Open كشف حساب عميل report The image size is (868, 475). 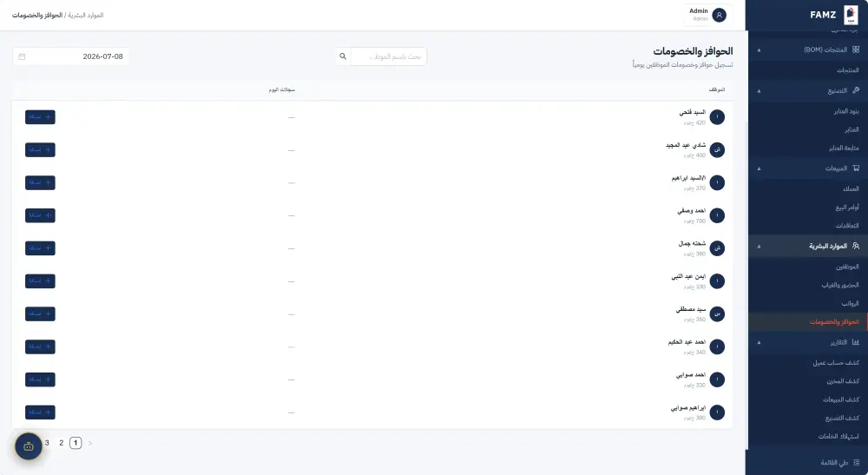pyautogui.click(x=836, y=363)
